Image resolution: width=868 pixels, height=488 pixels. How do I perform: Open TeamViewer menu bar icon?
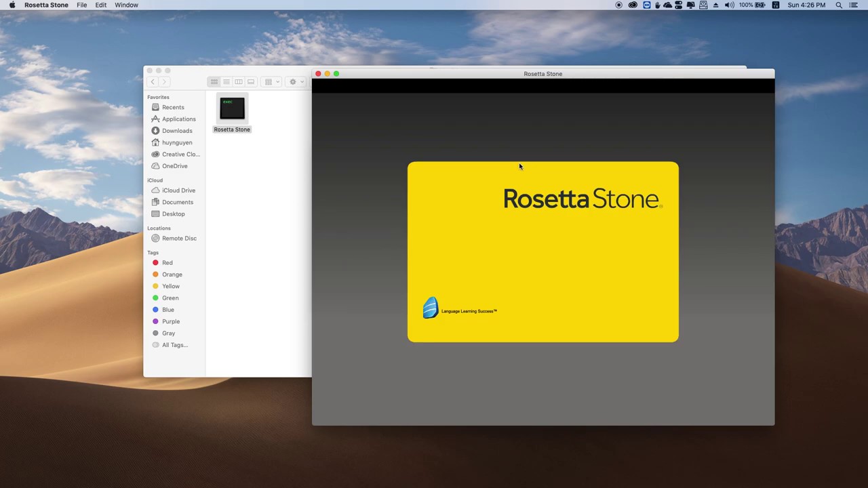click(x=647, y=5)
